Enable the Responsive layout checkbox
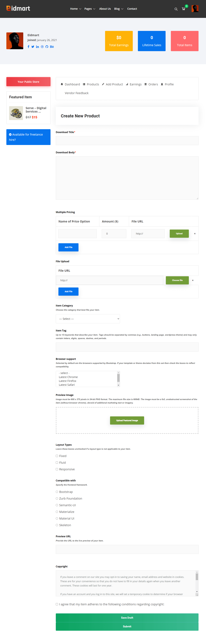Screen dimensions: 206x644 point(57,469)
